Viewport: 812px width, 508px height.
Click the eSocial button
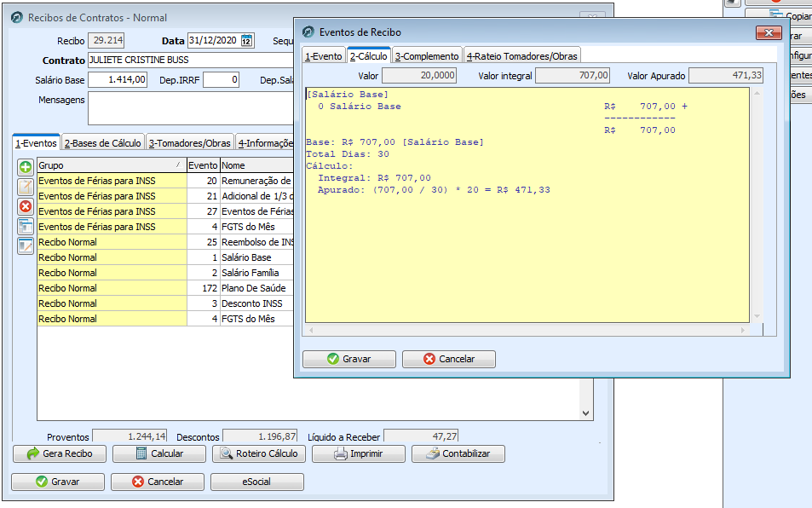click(256, 482)
